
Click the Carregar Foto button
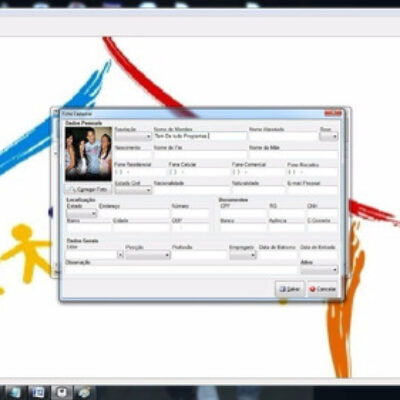[88, 189]
